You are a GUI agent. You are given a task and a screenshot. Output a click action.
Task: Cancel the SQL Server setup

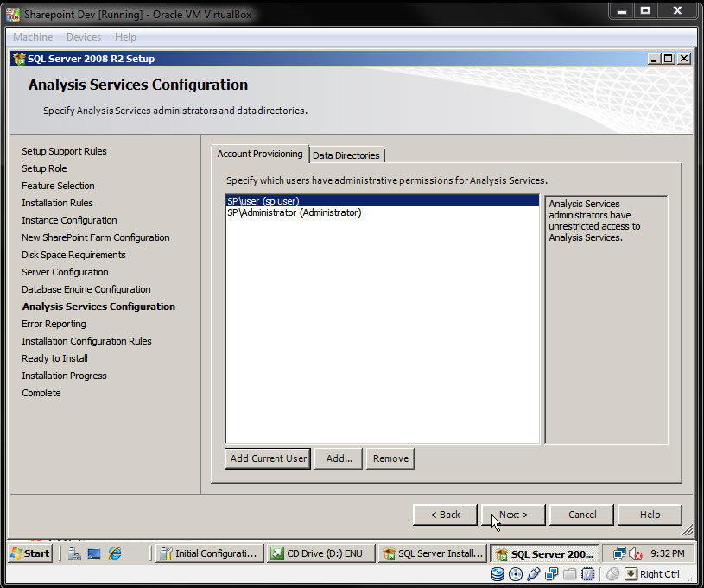[582, 515]
